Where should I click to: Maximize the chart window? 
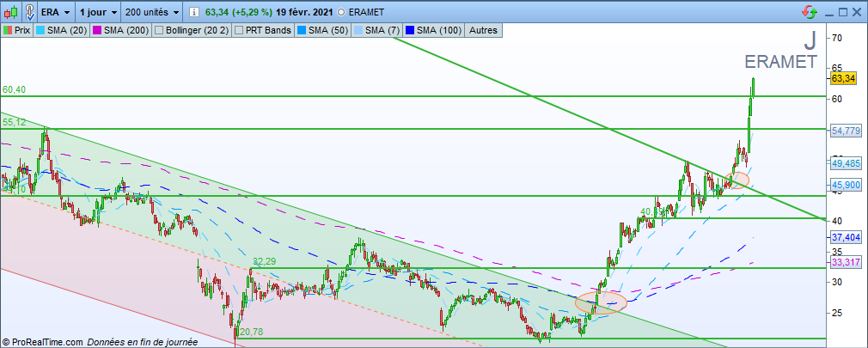843,12
